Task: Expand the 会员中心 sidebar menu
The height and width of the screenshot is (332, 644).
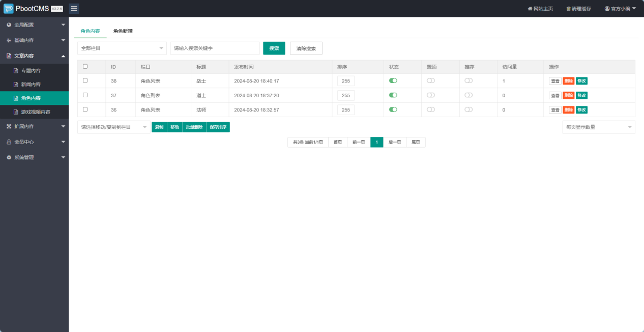Action: (x=34, y=142)
